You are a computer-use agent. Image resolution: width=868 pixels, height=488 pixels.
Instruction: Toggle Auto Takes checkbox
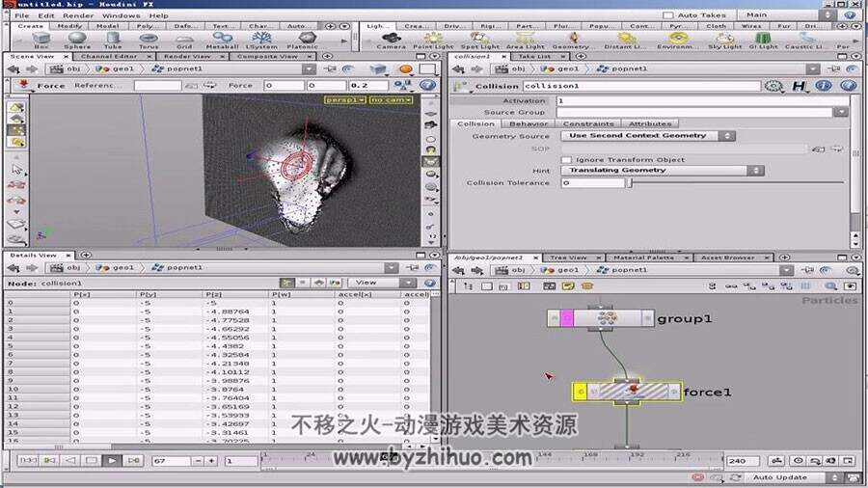click(x=668, y=14)
